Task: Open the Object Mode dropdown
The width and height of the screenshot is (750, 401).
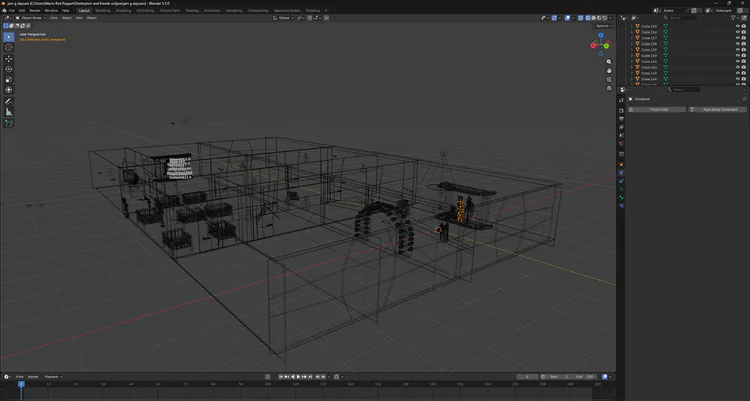Action: point(31,18)
